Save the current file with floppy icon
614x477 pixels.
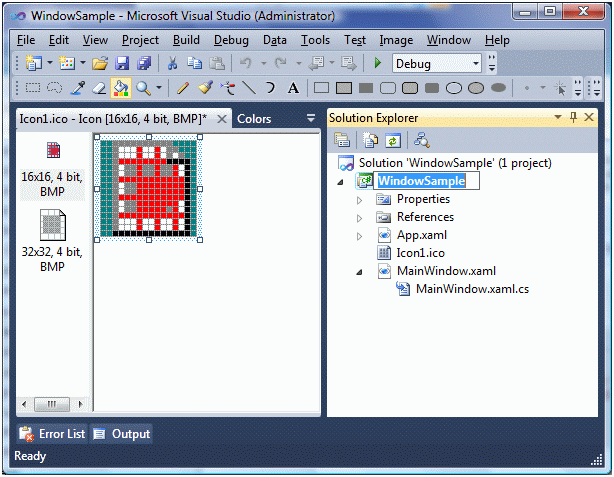122,63
